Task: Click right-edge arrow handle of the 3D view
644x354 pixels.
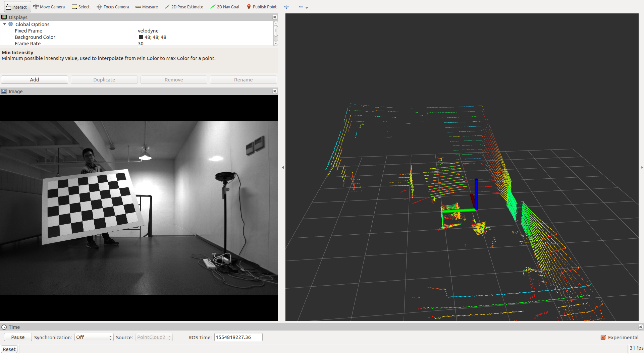Action: click(642, 167)
